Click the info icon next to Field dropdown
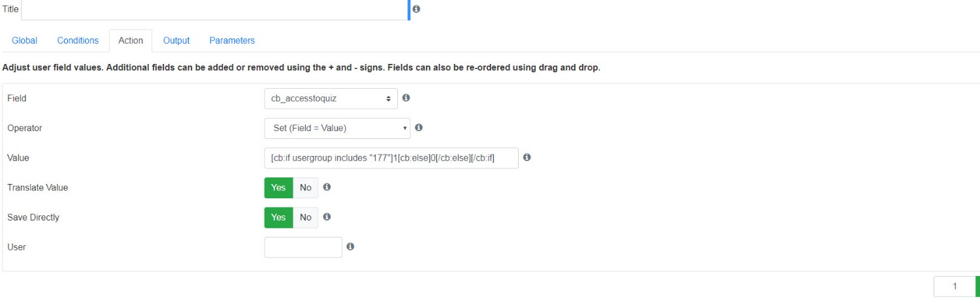The height and width of the screenshot is (304, 980). 406,98
